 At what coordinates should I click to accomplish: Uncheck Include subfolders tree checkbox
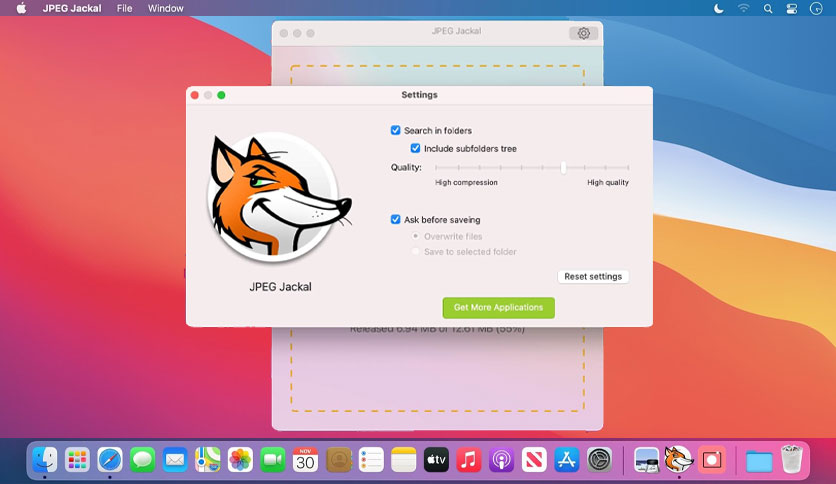pos(415,148)
